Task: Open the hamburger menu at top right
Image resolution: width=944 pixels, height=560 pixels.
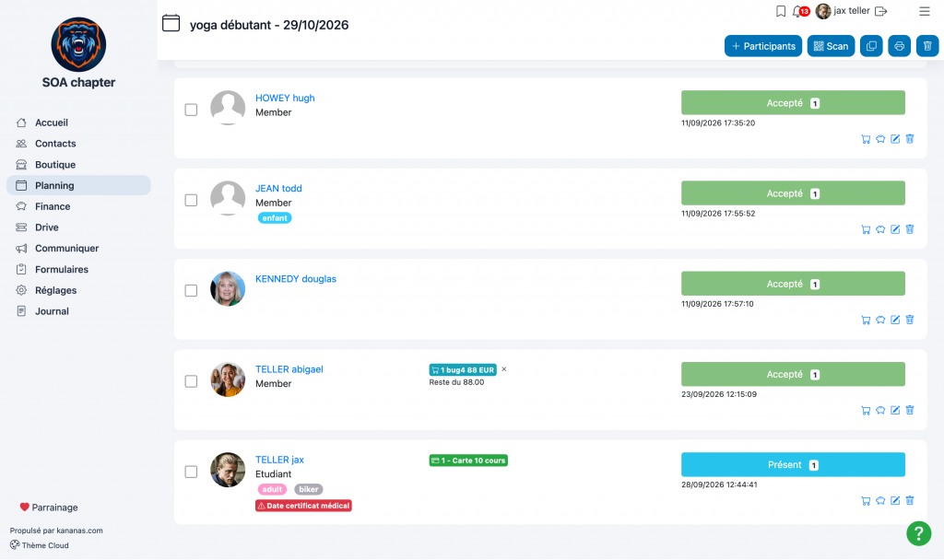Action: pyautogui.click(x=924, y=11)
